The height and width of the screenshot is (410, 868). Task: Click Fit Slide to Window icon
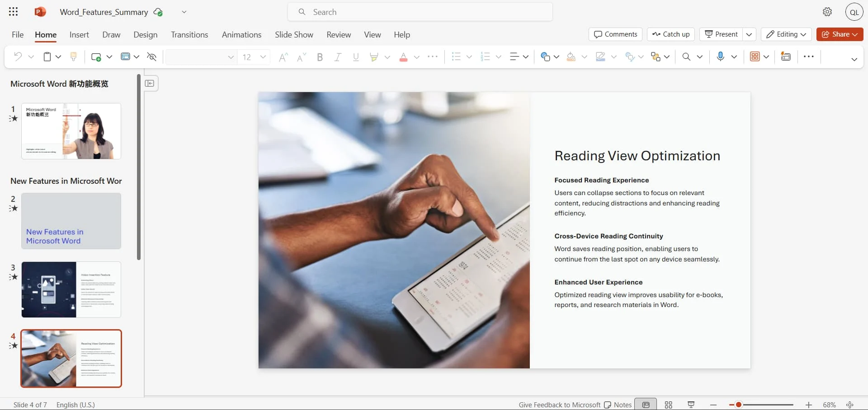tap(850, 405)
